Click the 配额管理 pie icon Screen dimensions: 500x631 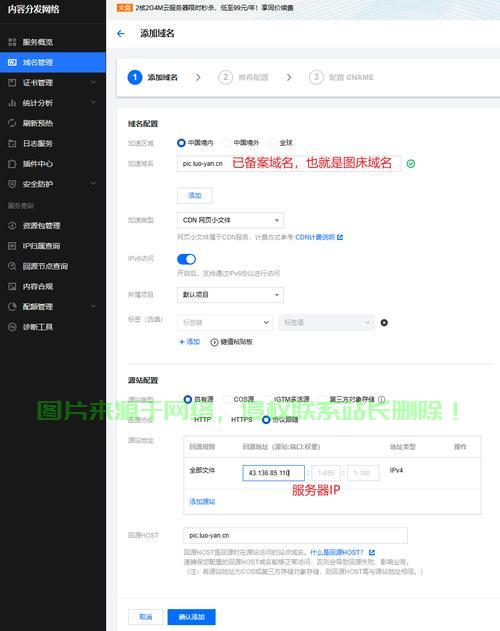pyautogui.click(x=12, y=307)
